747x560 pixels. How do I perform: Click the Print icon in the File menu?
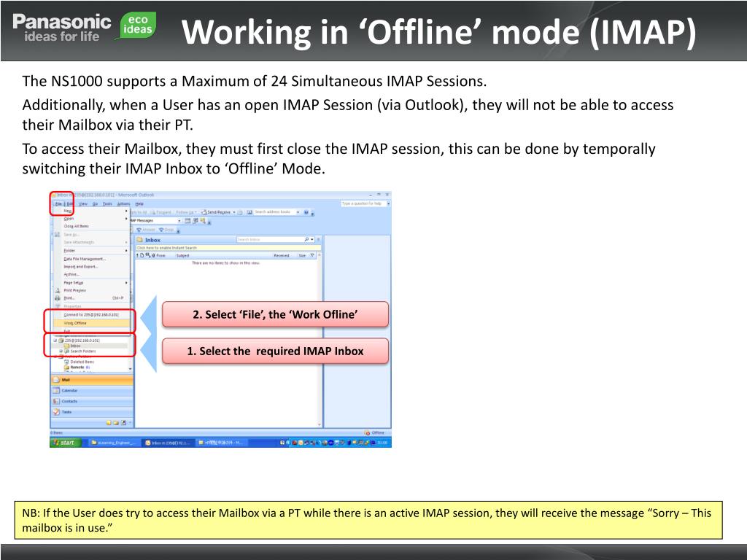pyautogui.click(x=57, y=298)
